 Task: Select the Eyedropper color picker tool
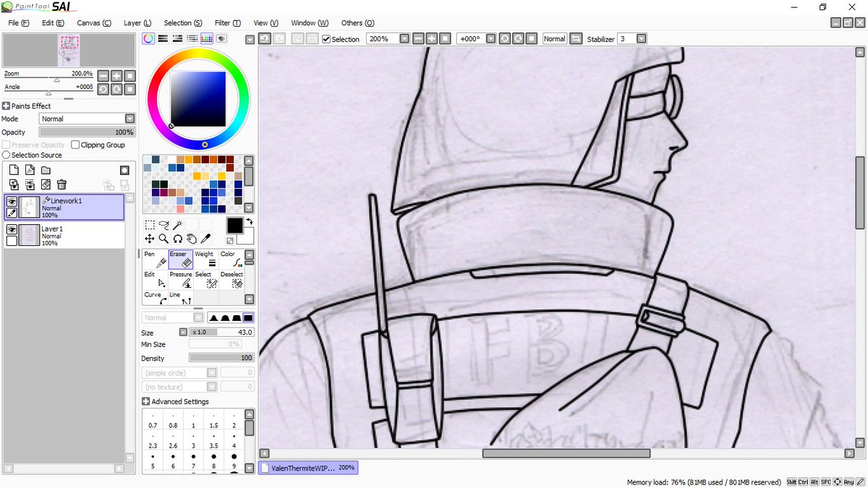pos(205,239)
